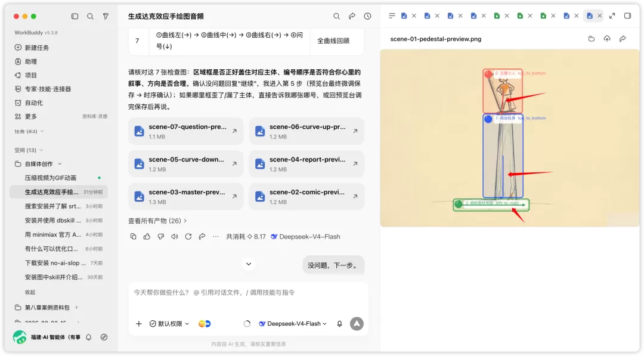Copy the assistant response
The width and height of the screenshot is (644, 356).
pyautogui.click(x=133, y=237)
